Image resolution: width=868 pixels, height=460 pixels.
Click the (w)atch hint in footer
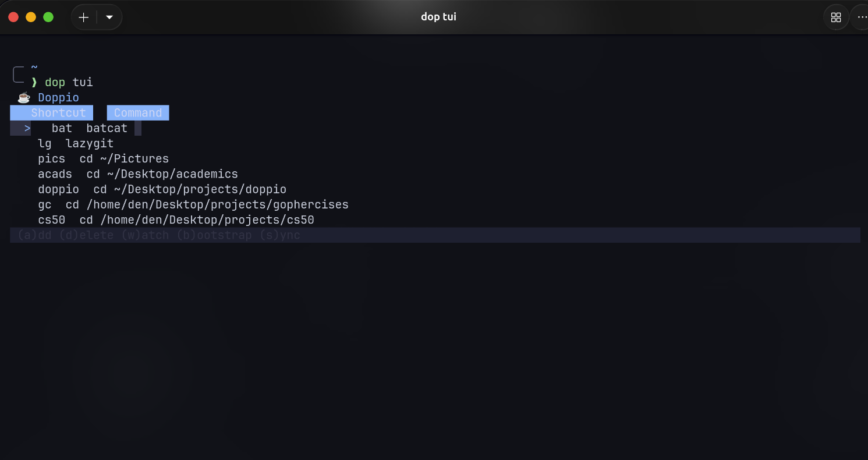(145, 235)
